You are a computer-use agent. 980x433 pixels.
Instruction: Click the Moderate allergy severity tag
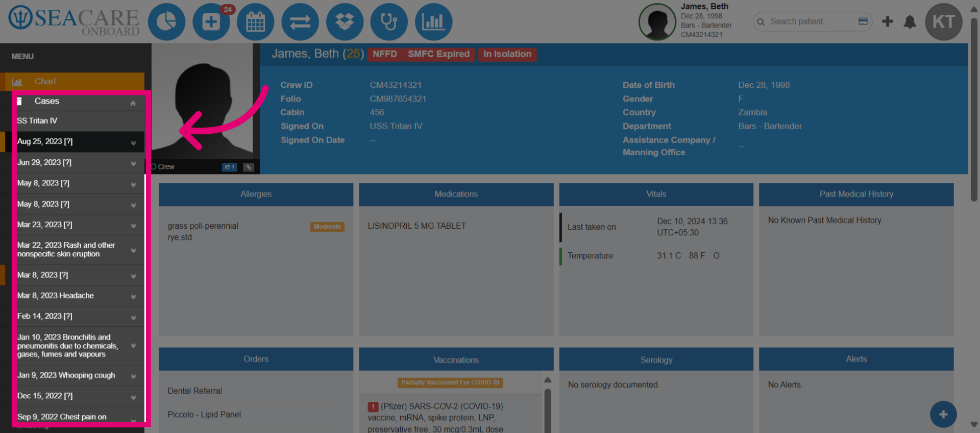327,227
